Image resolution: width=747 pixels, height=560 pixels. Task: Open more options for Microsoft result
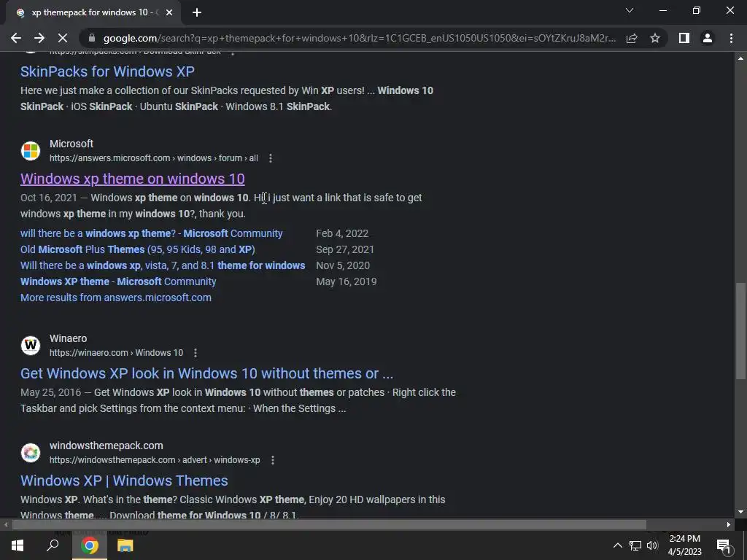point(271,158)
